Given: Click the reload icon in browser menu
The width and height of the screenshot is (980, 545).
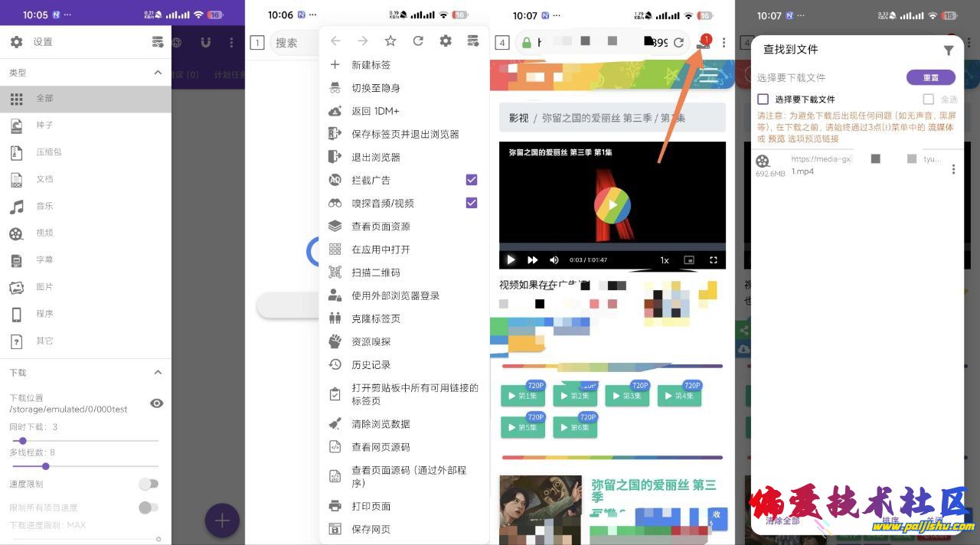Looking at the screenshot, I should (x=418, y=41).
